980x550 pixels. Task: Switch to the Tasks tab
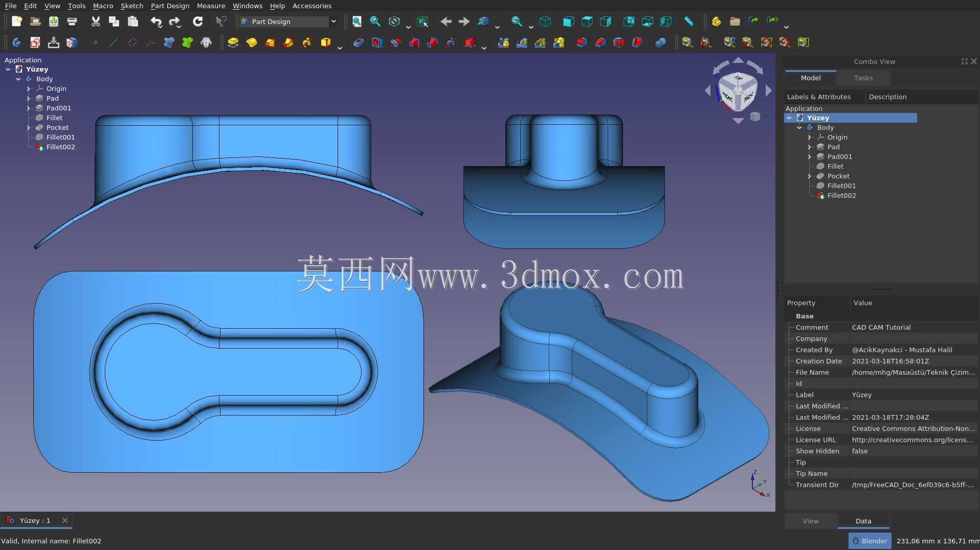tap(863, 78)
